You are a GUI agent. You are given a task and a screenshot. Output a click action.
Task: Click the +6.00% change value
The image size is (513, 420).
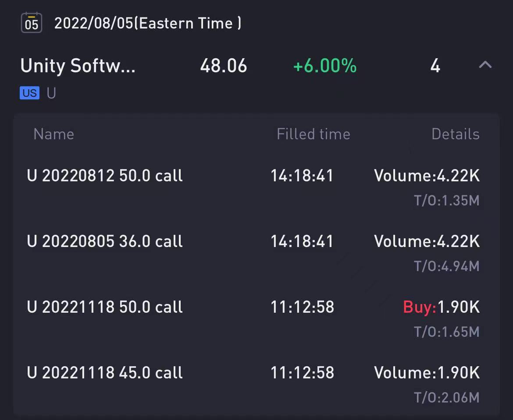[324, 66]
